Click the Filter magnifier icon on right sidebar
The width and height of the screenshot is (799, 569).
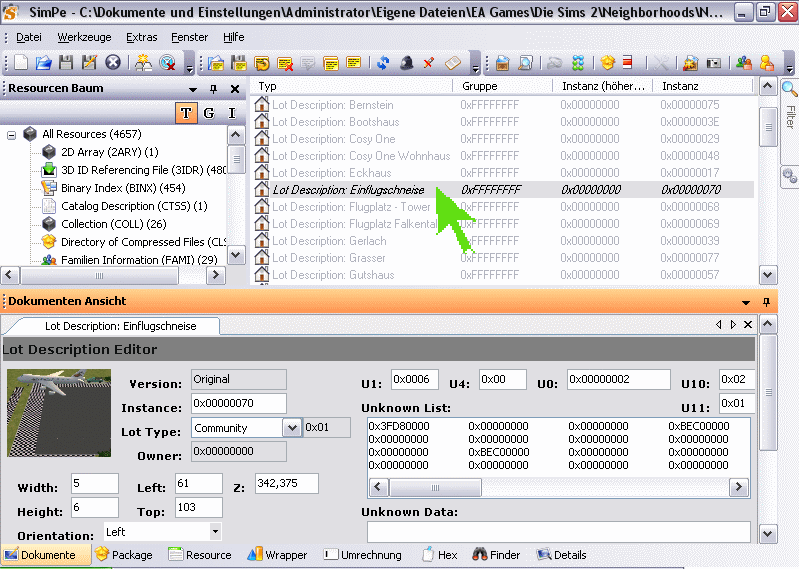click(788, 90)
